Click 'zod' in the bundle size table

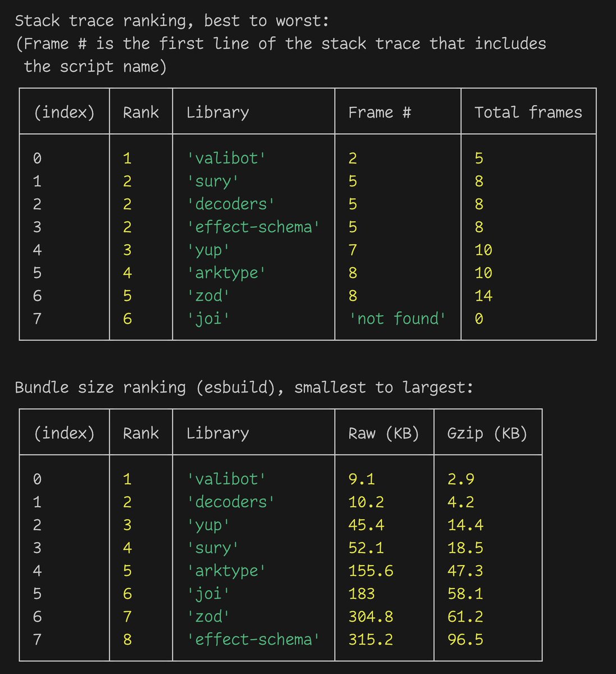pyautogui.click(x=208, y=617)
